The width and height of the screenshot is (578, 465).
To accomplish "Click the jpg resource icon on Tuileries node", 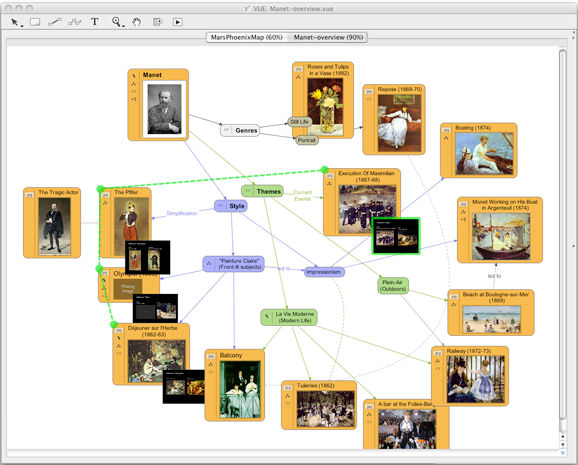I will (x=288, y=388).
